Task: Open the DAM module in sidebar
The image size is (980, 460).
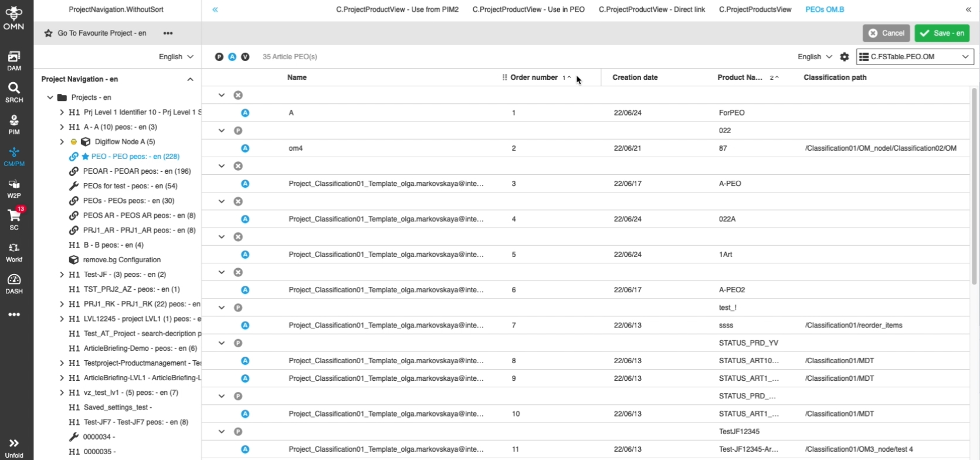Action: 14,60
